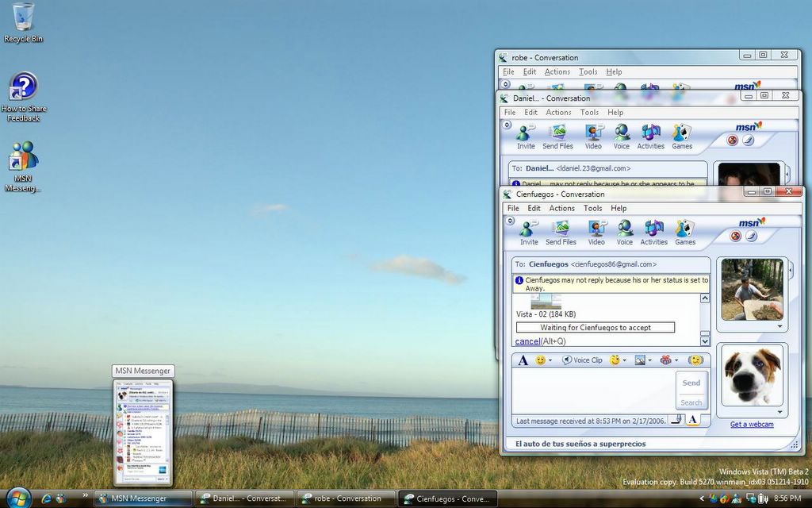The height and width of the screenshot is (508, 812).
Task: Open ad link El auto de tus sueños
Action: pos(580,444)
